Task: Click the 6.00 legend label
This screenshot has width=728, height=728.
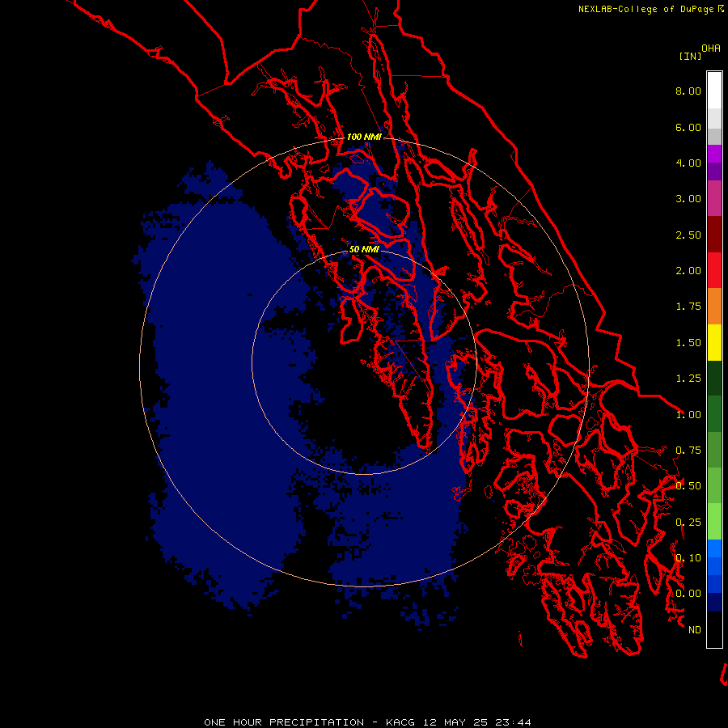Action: (688, 127)
